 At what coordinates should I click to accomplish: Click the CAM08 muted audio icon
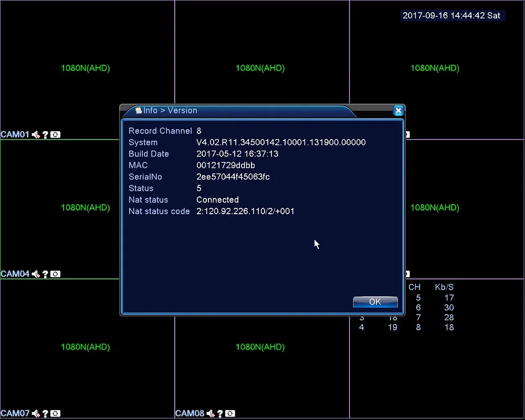(211, 413)
